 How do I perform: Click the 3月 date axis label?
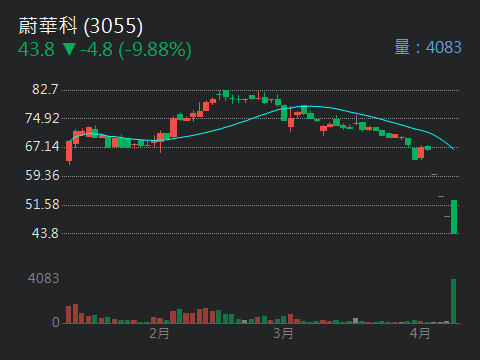click(283, 333)
